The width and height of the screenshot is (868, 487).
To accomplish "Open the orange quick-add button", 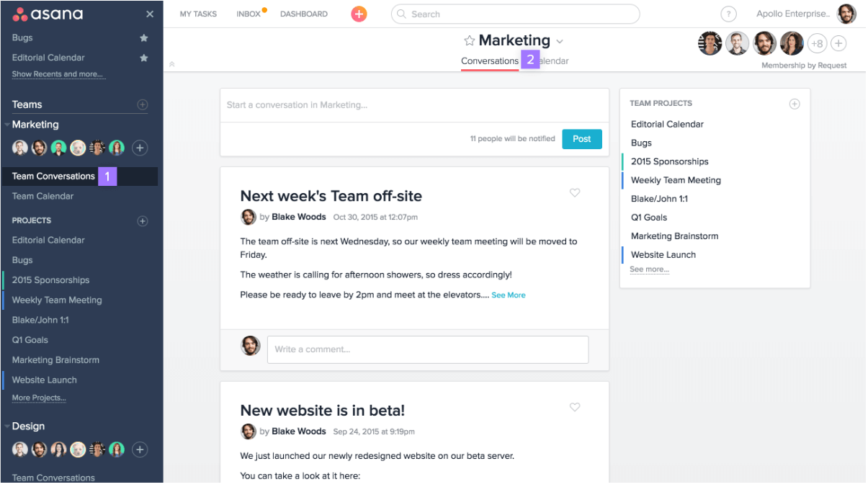I will click(x=359, y=14).
